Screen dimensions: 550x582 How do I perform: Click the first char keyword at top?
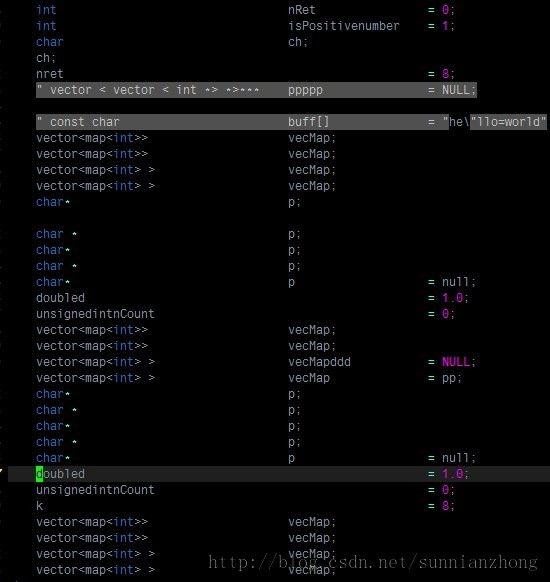click(50, 42)
